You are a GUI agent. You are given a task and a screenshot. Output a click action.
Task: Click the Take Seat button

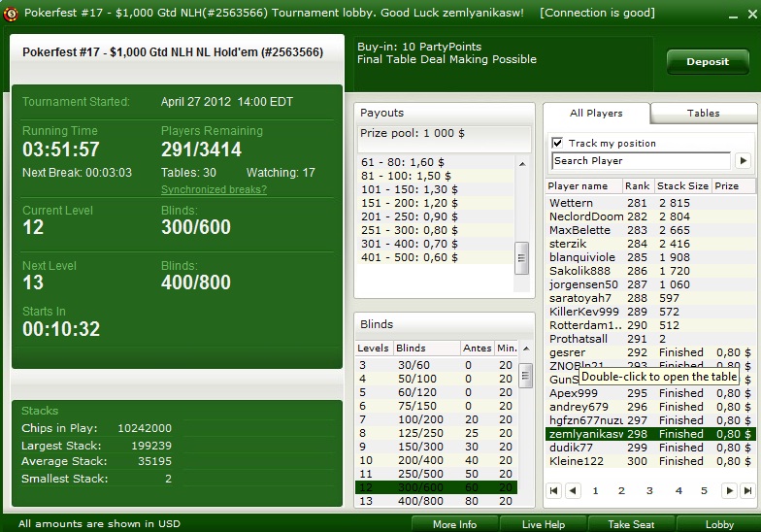[x=631, y=524]
